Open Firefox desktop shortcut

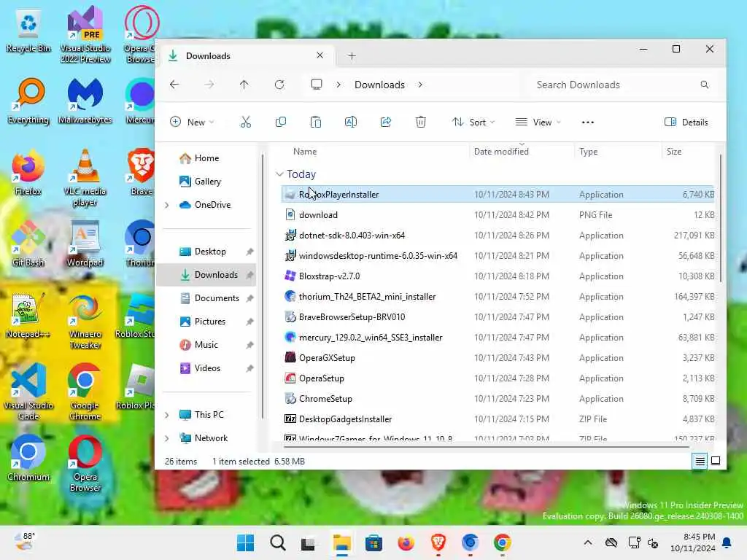pos(28,174)
